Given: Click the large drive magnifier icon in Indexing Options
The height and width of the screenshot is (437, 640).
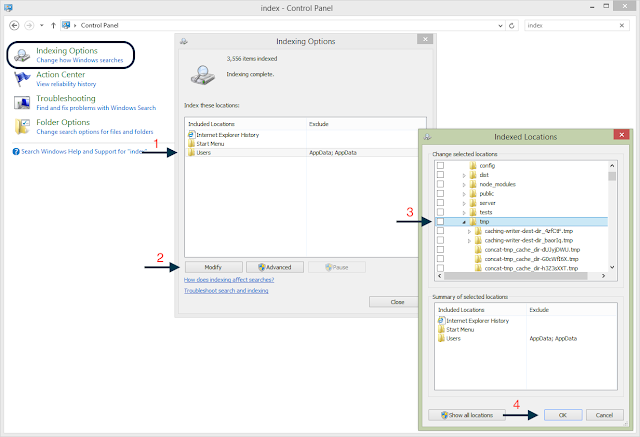Looking at the screenshot, I should [202, 75].
